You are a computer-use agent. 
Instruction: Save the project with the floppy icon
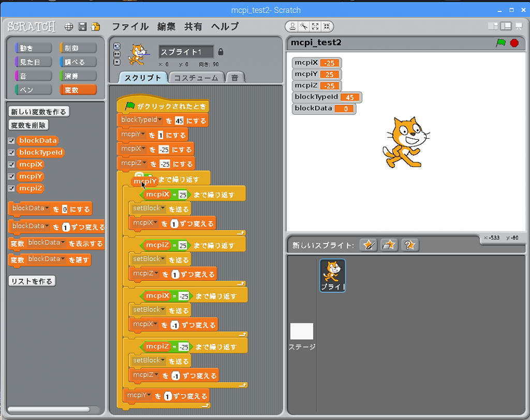[x=82, y=27]
